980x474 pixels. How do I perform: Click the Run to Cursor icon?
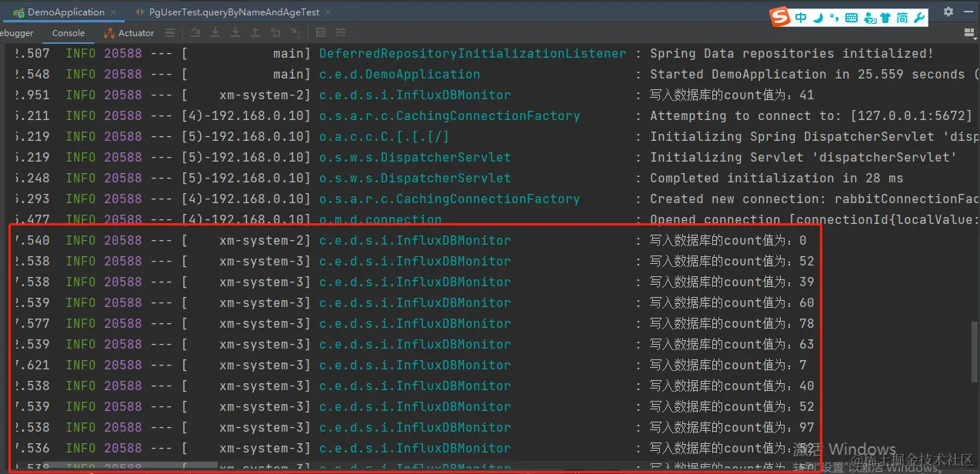(x=295, y=33)
